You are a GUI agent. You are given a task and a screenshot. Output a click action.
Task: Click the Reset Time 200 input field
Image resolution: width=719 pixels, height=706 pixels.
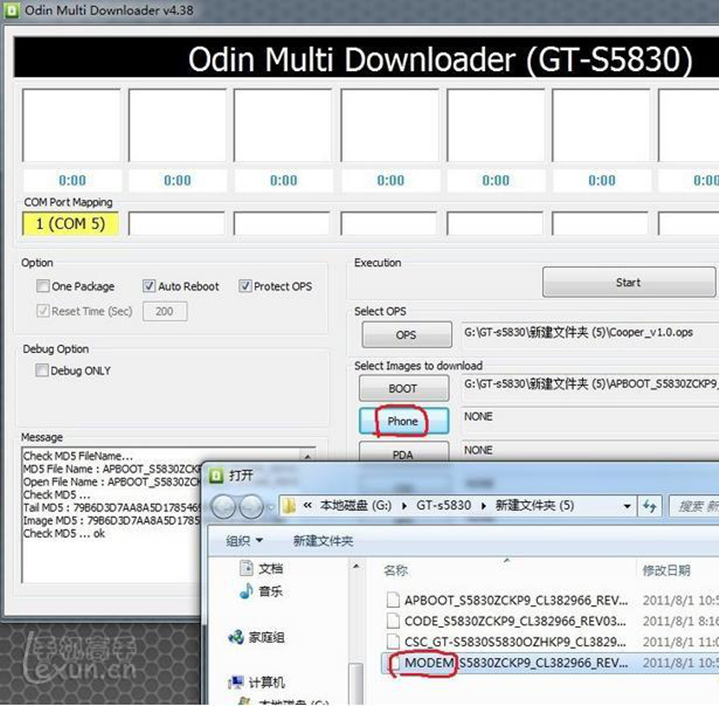(165, 311)
